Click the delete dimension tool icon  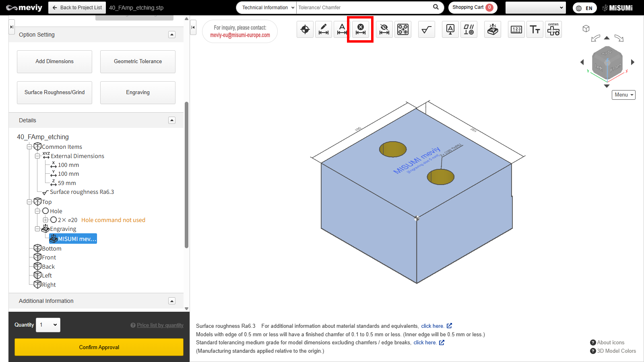pyautogui.click(x=361, y=29)
